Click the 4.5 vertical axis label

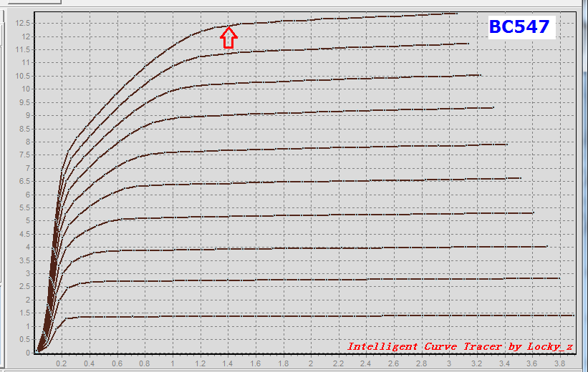(25, 234)
